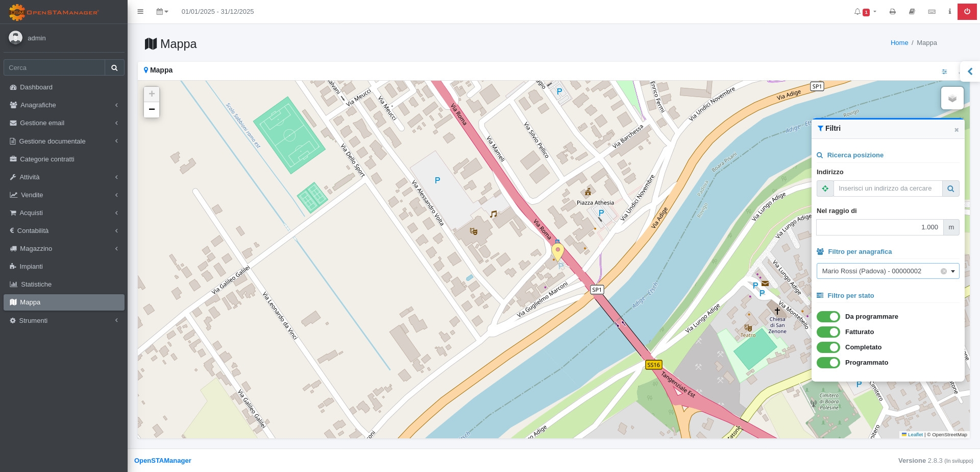Toggle the Fatturato status filter
980x472 pixels.
[828, 332]
